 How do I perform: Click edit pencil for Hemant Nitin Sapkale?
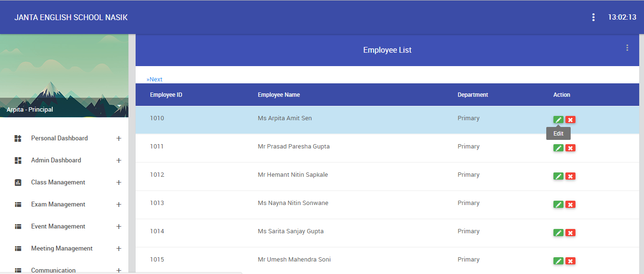558,176
